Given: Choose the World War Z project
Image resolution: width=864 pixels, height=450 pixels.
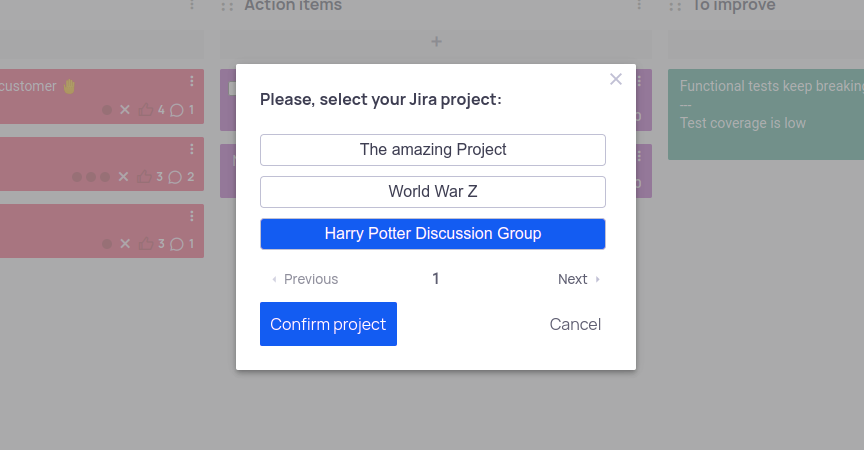Looking at the screenshot, I should pos(433,192).
